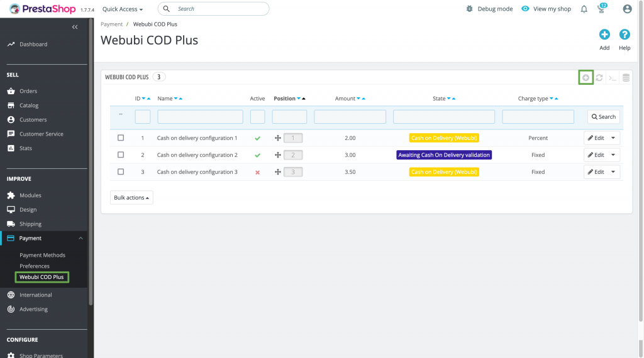Click the View my shop eye icon
644x358 pixels.
[525, 9]
